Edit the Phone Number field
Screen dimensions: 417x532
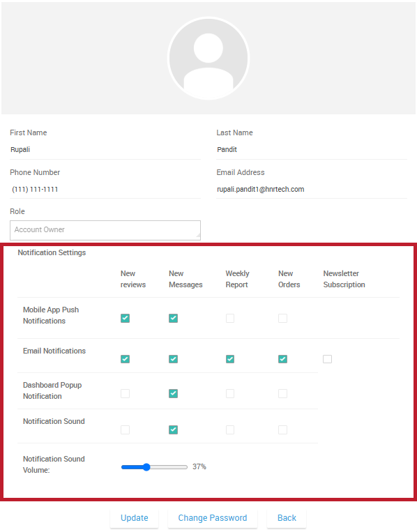pos(105,190)
